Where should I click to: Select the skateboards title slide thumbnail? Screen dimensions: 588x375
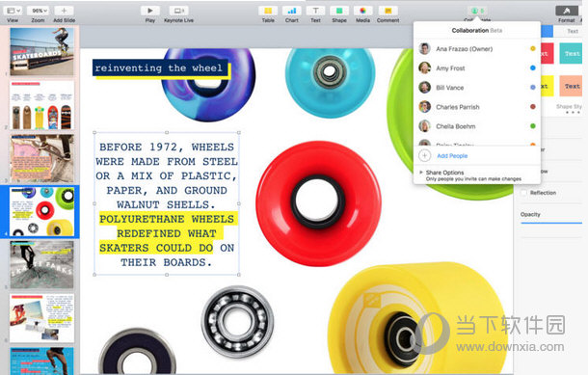[x=41, y=52]
